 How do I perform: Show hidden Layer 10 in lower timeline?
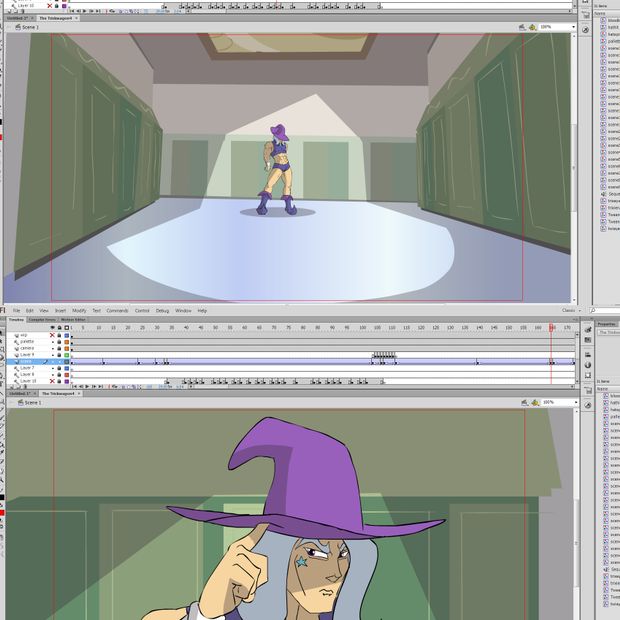point(52,381)
